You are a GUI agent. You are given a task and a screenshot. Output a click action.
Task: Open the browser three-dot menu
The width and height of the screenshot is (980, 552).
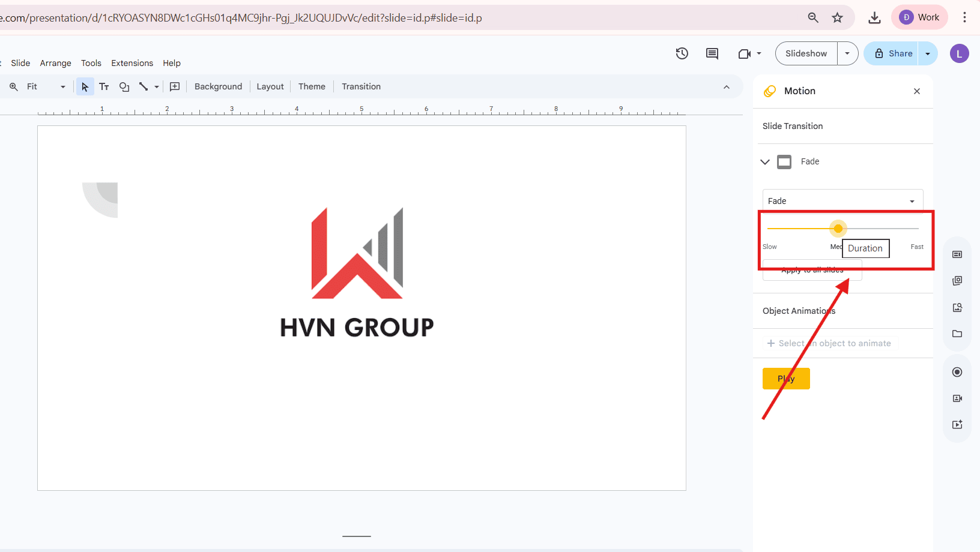964,17
